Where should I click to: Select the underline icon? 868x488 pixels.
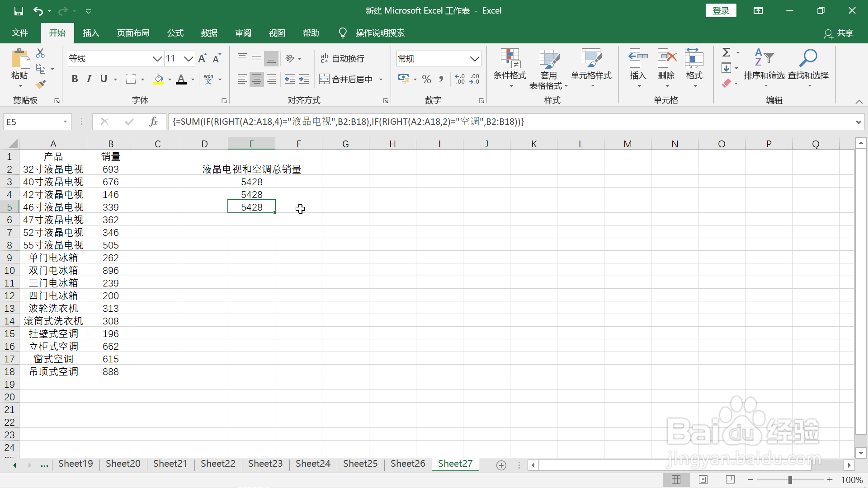(103, 79)
